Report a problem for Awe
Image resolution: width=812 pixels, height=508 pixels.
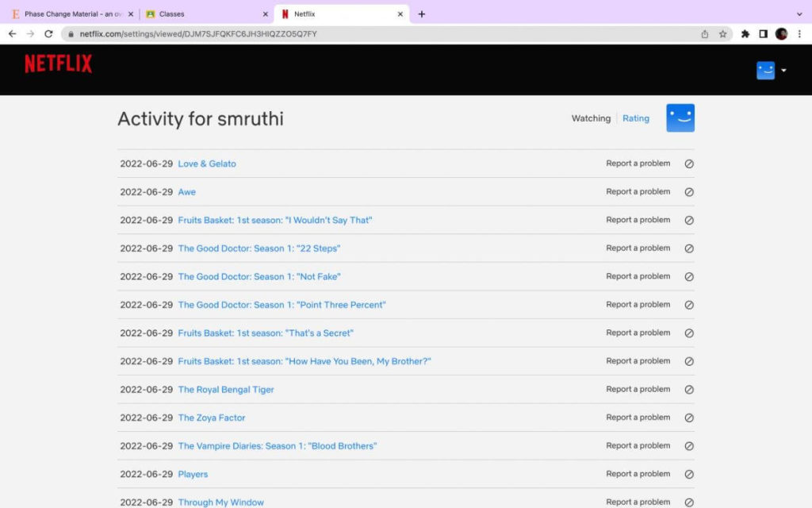tap(638, 191)
